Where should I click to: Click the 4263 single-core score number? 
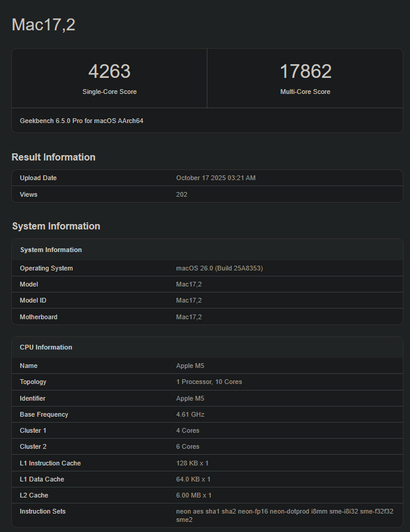pyautogui.click(x=109, y=71)
